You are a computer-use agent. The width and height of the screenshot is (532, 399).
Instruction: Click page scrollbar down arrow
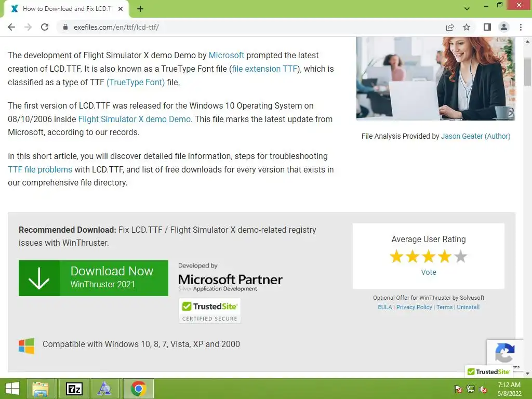[527, 373]
